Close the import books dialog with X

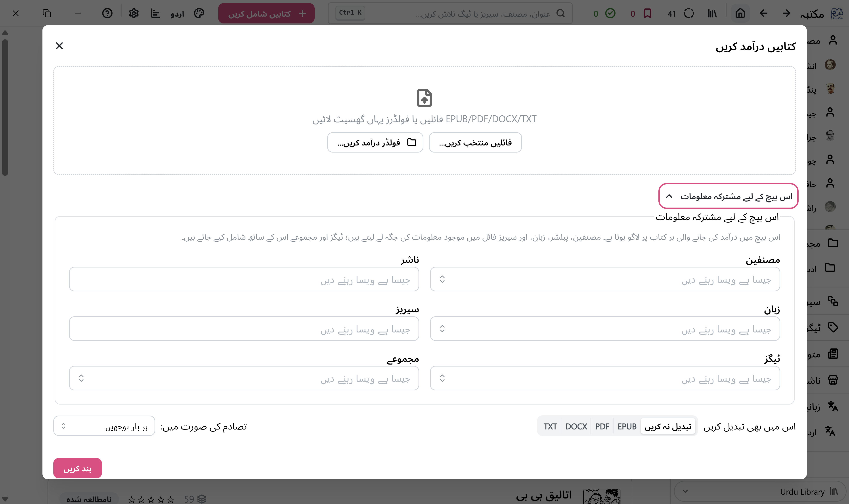(x=59, y=46)
